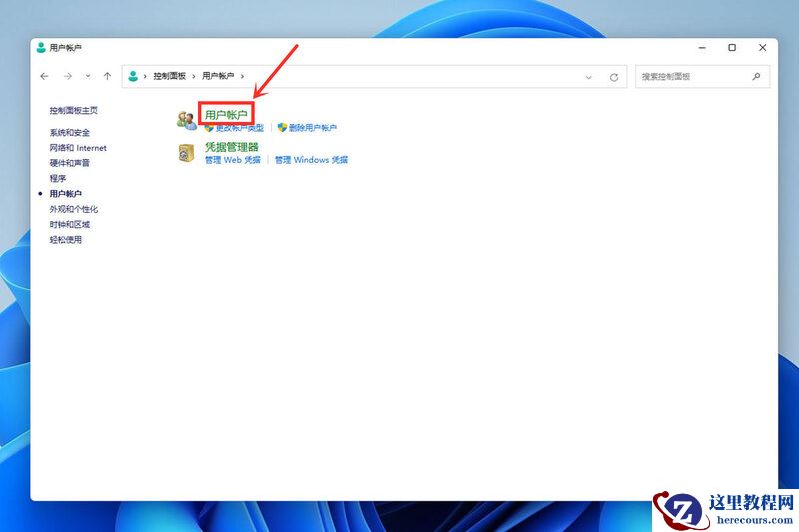799x532 pixels.
Task: Select 用户帐户 in the sidebar
Action: click(x=65, y=193)
